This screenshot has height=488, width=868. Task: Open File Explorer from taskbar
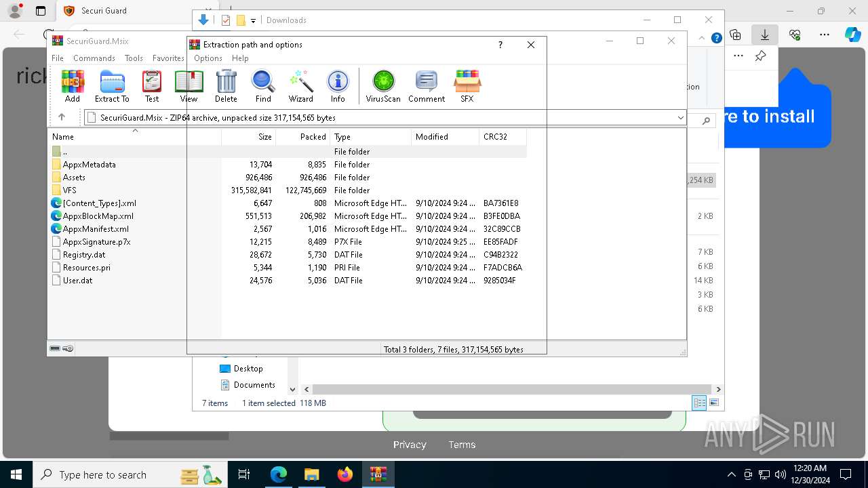pyautogui.click(x=311, y=474)
